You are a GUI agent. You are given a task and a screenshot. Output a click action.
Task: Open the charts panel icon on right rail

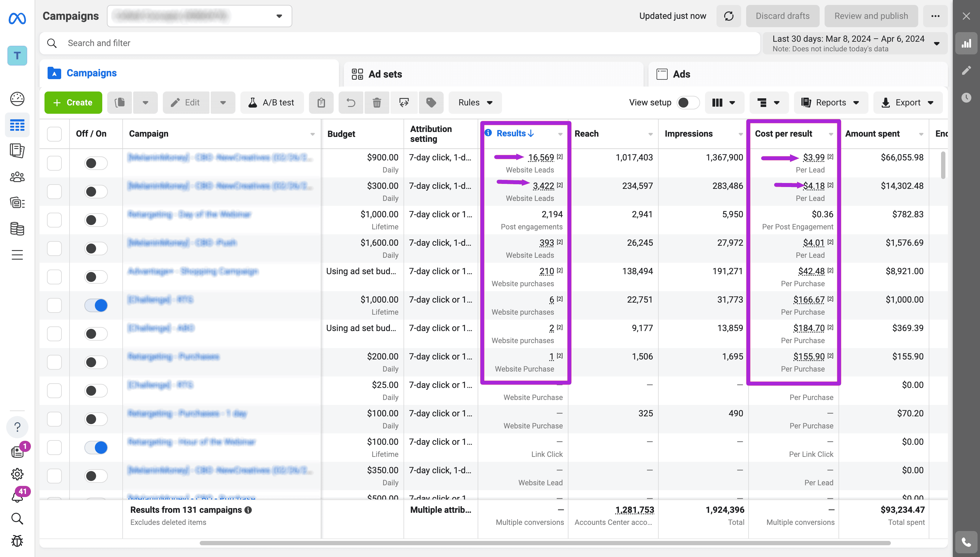(x=966, y=44)
